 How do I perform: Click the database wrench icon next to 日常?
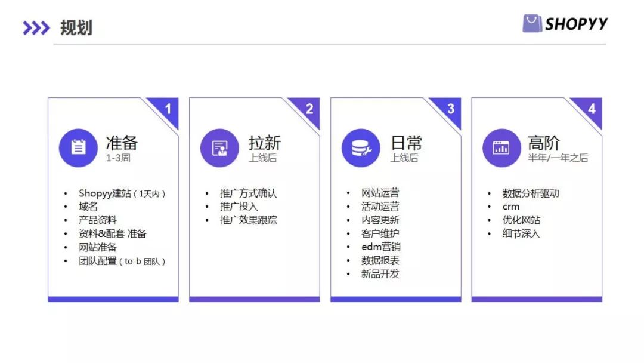tap(361, 147)
